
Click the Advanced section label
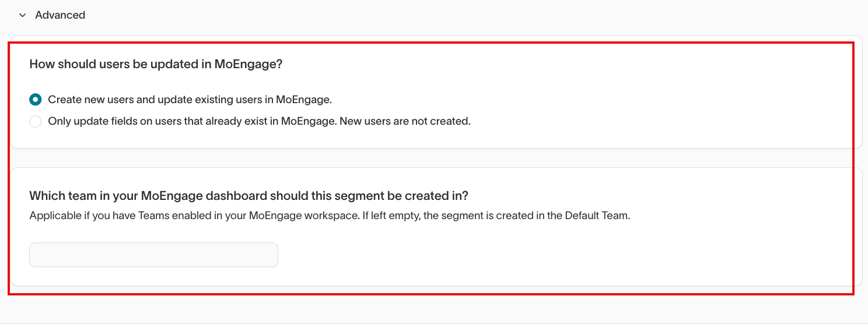60,15
